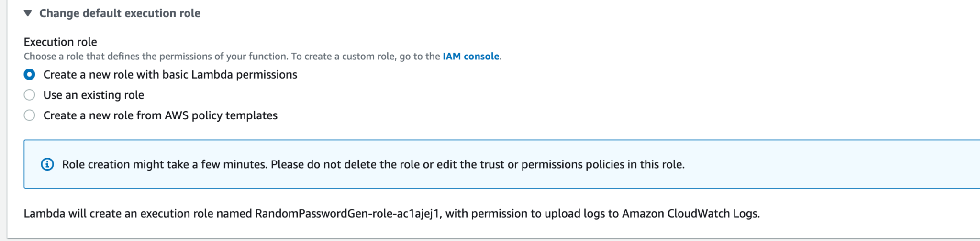Click the Use an existing role label text
The width and height of the screenshot is (980, 241).
(x=94, y=95)
